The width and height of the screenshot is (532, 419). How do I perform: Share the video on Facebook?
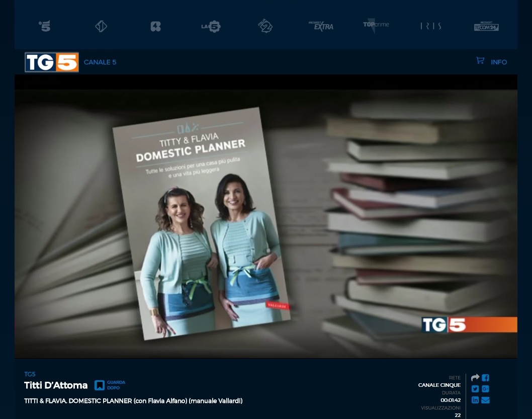(x=485, y=378)
